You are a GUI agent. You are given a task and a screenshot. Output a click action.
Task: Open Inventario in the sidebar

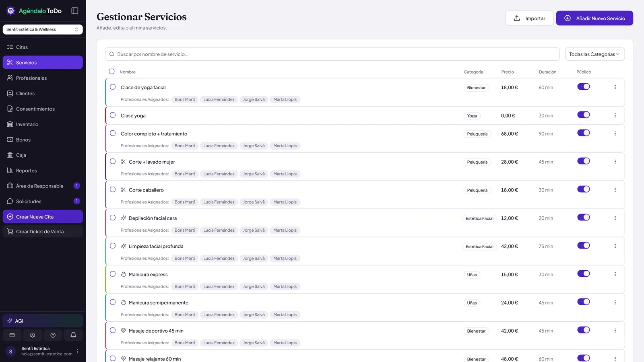click(x=43, y=124)
